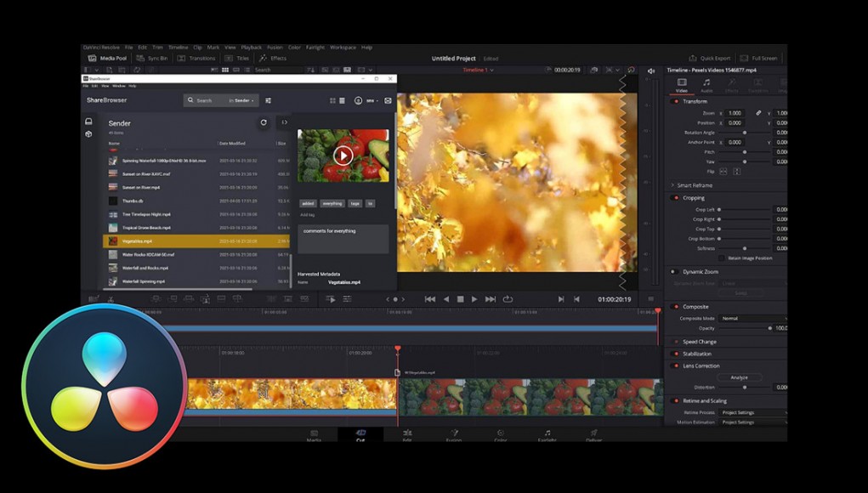Link the Zoom X and Y values

(x=758, y=113)
